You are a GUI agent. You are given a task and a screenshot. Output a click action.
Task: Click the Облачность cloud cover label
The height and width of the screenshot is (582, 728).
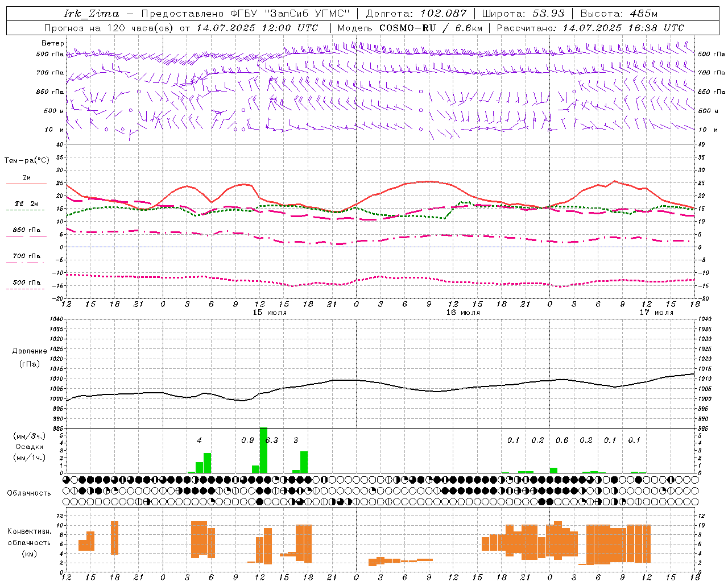(x=29, y=493)
